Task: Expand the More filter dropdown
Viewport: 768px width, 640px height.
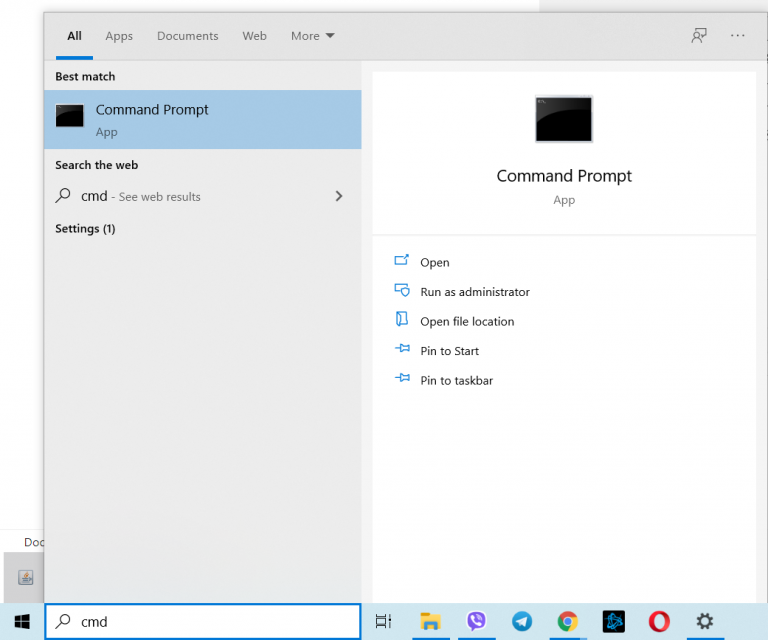Action: (x=312, y=36)
